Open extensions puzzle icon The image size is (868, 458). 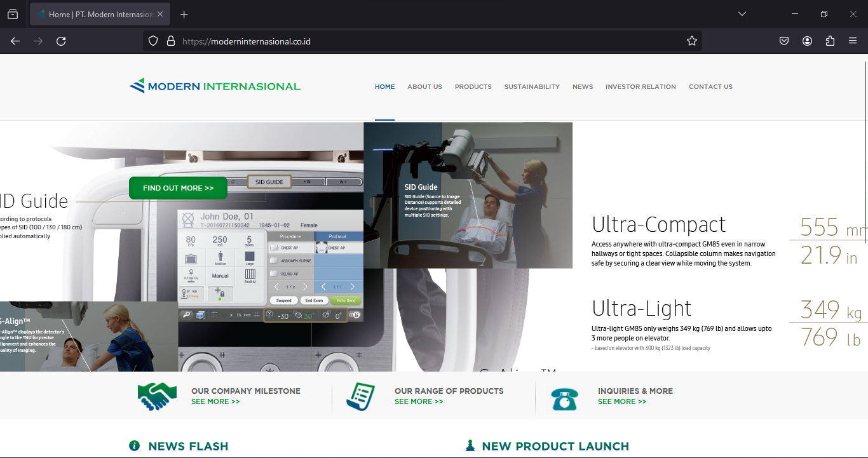(x=830, y=41)
